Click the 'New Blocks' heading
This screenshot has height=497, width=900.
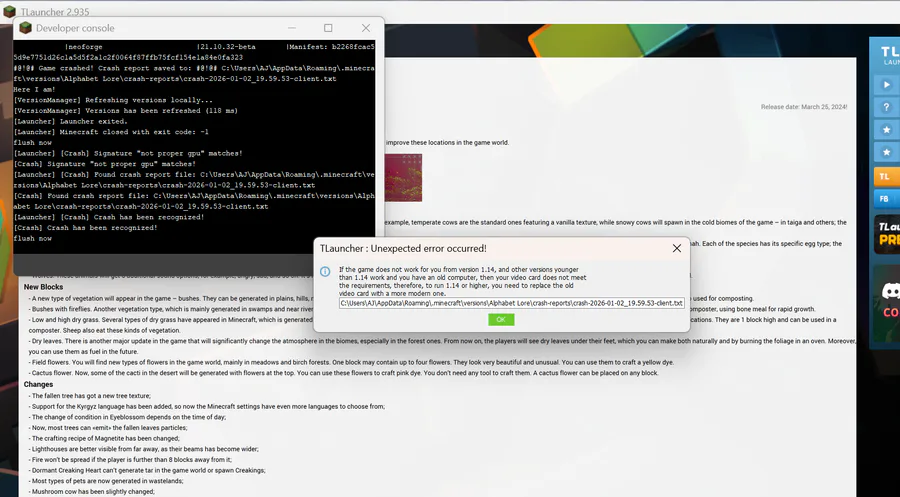pos(44,287)
